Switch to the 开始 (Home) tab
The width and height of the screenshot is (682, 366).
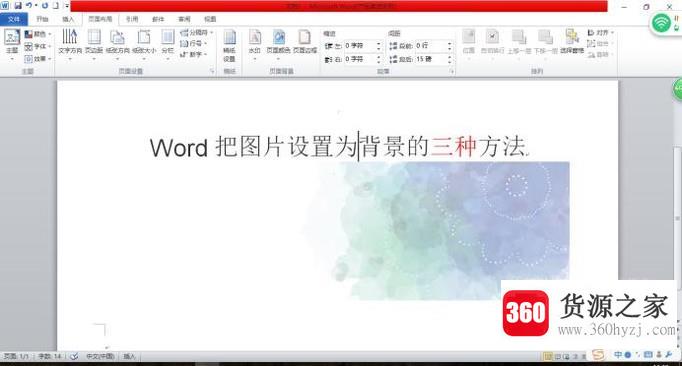click(x=42, y=19)
